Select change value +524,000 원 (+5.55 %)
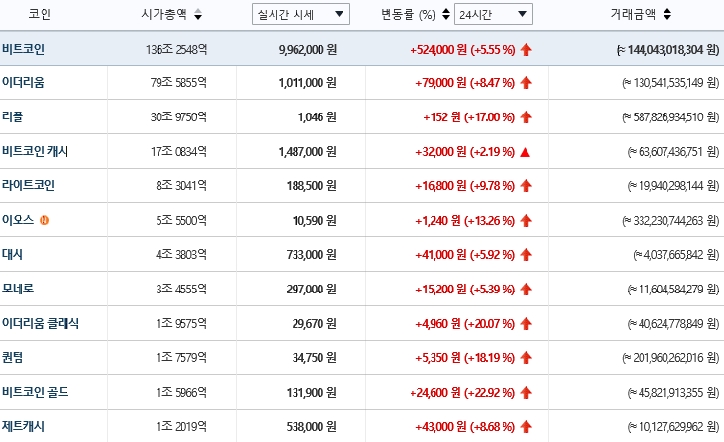 [463, 49]
